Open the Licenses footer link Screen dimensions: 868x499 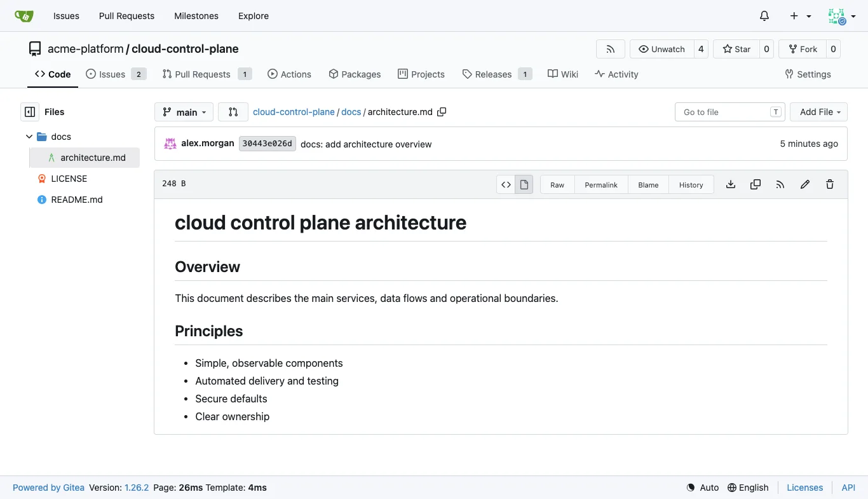pyautogui.click(x=804, y=488)
